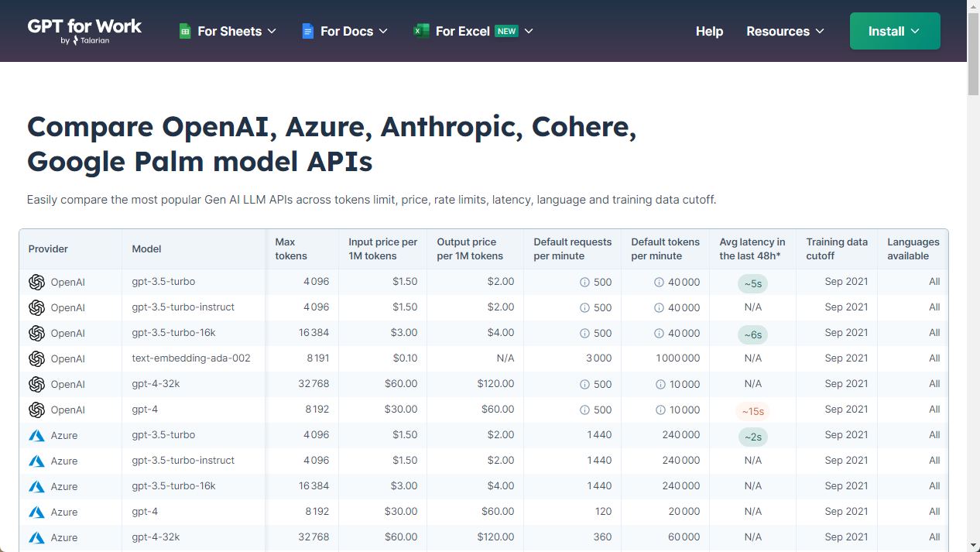
Task: Click the Help link in navbar
Action: [x=709, y=31]
